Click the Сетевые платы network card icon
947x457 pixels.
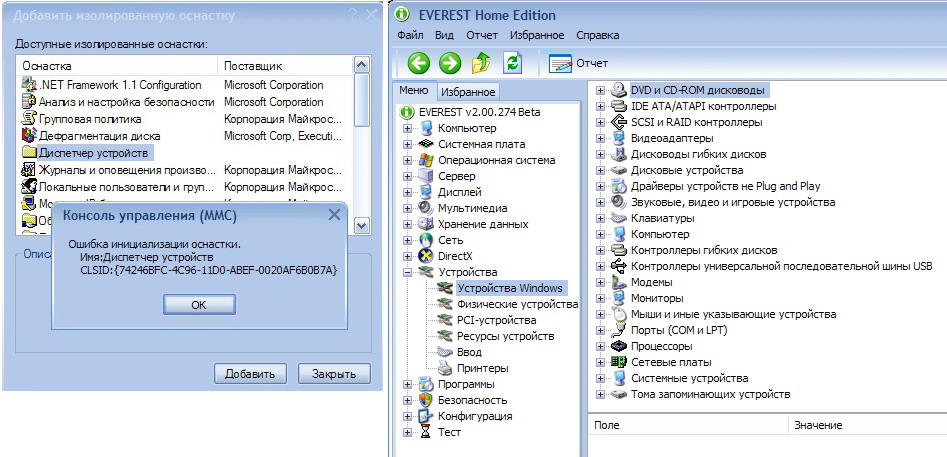(x=618, y=362)
